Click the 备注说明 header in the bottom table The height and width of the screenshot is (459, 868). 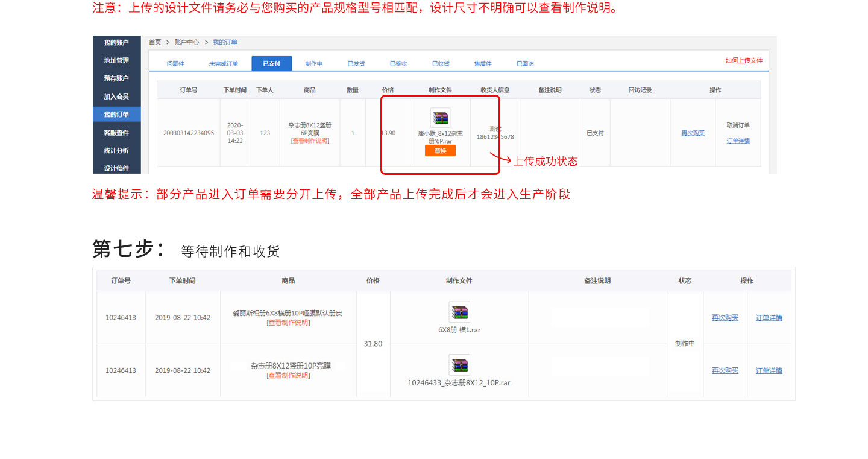tap(597, 281)
